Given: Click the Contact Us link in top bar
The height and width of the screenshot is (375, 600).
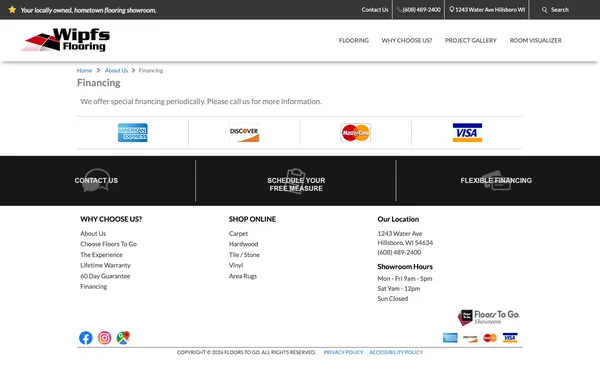Looking at the screenshot, I should coord(375,10).
